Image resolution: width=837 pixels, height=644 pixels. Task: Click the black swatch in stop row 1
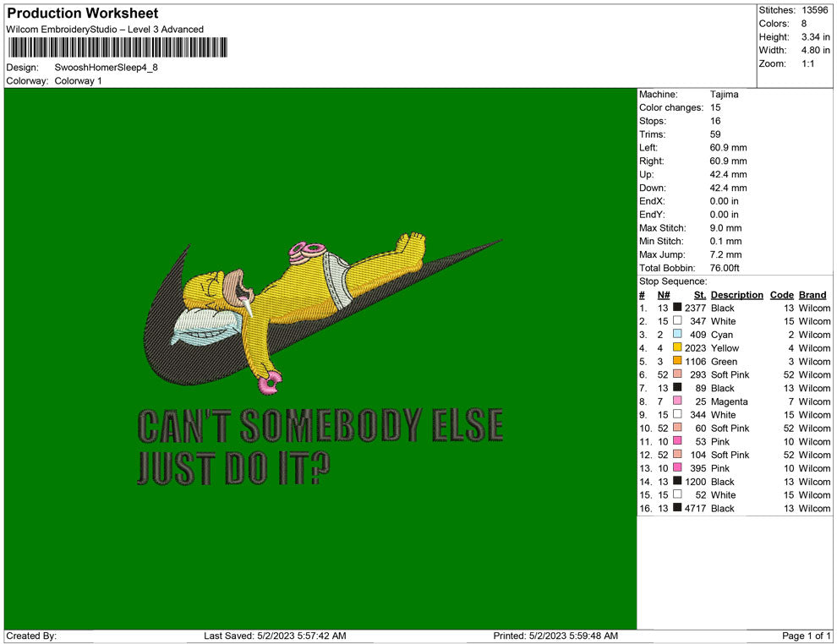point(677,308)
